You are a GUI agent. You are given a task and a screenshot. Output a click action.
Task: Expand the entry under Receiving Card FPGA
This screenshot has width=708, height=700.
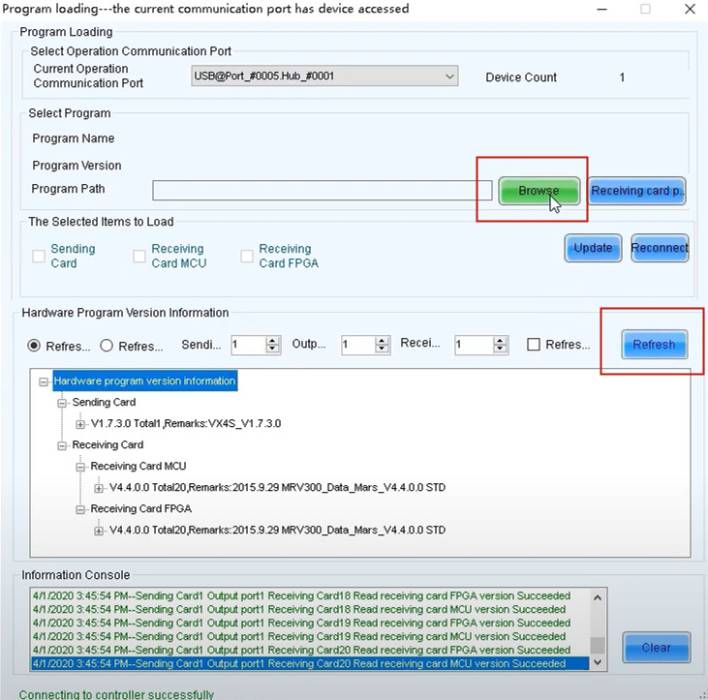99,530
